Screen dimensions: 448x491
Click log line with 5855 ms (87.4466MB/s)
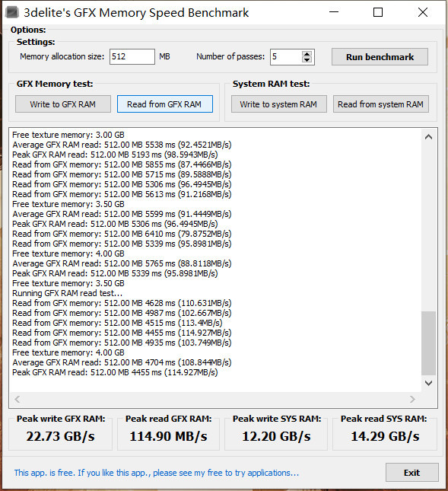pyautogui.click(x=122, y=164)
